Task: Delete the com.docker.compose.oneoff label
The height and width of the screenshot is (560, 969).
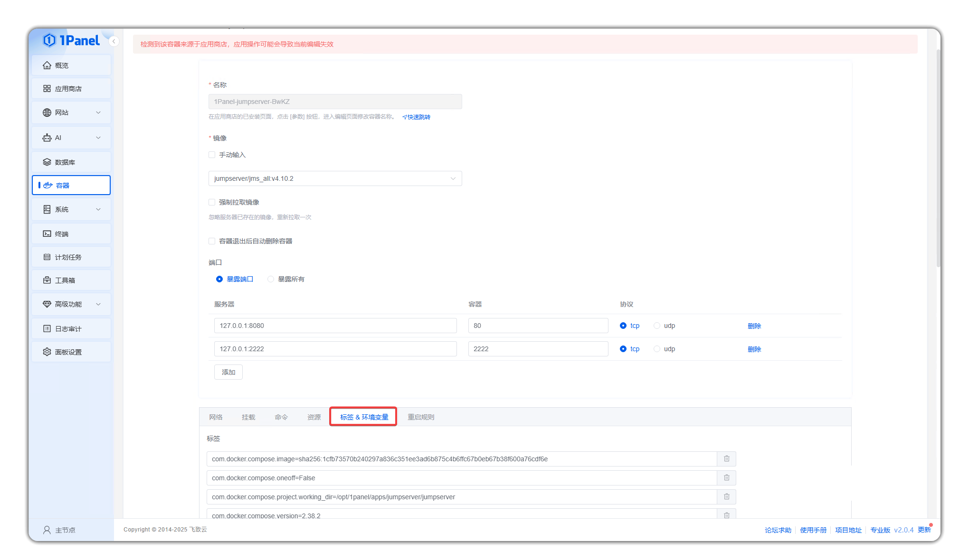Action: [726, 478]
